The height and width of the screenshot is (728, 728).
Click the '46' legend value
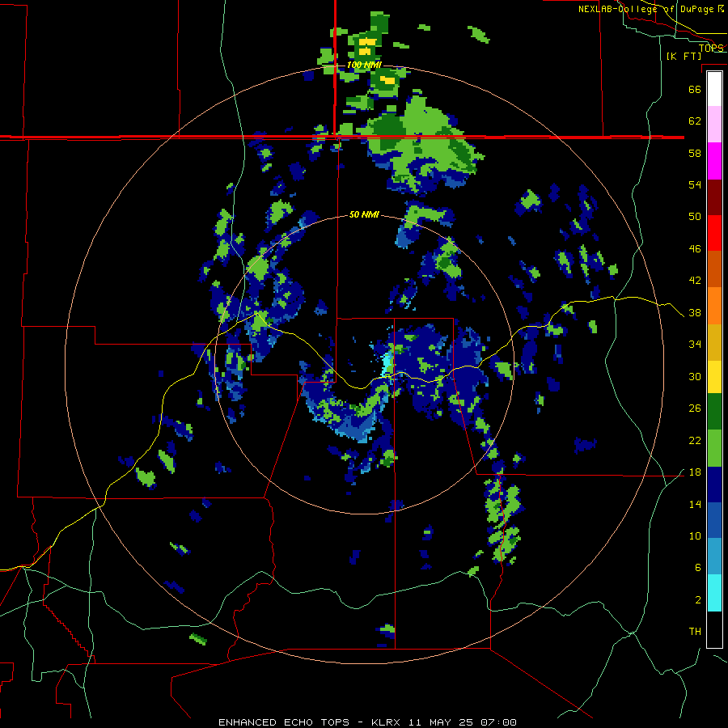[x=695, y=249]
